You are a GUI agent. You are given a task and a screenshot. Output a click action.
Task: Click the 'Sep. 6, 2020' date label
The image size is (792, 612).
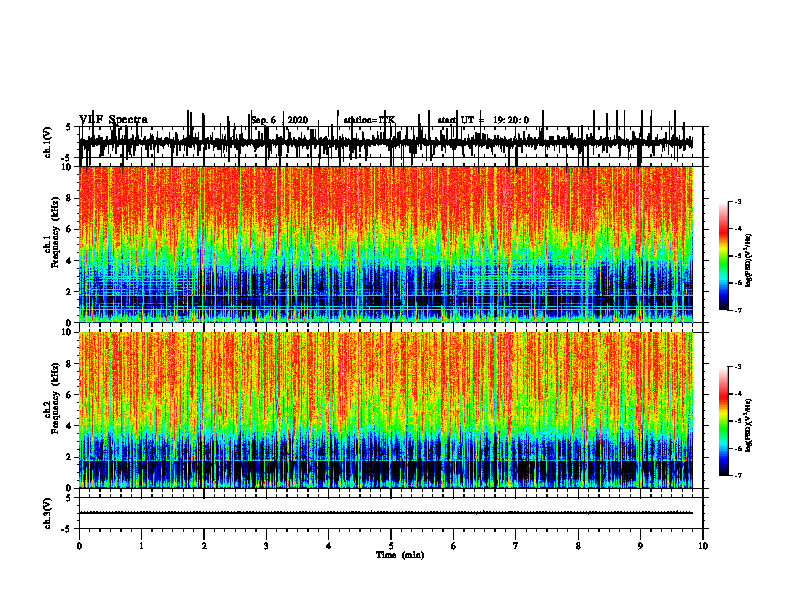(x=279, y=120)
